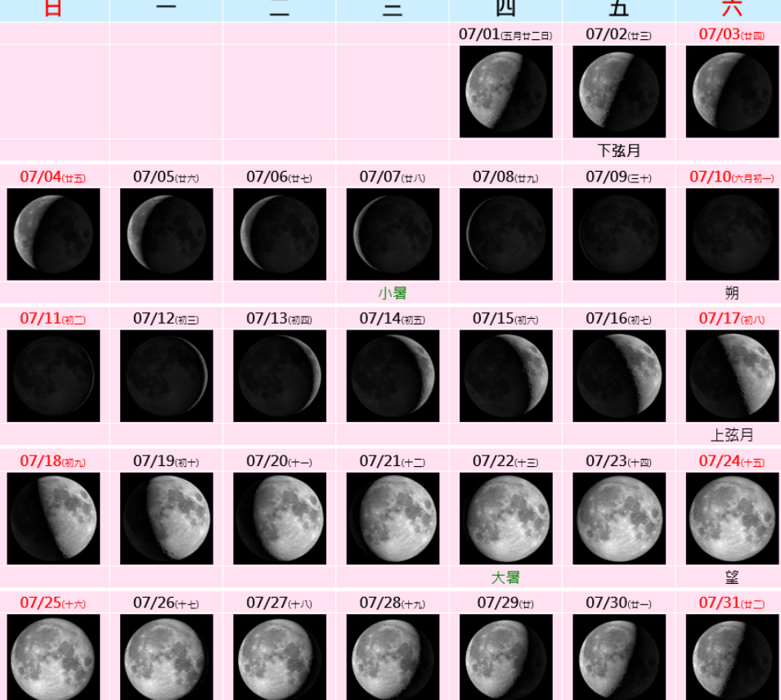Select the red 07/31 date heading

pyautogui.click(x=732, y=603)
